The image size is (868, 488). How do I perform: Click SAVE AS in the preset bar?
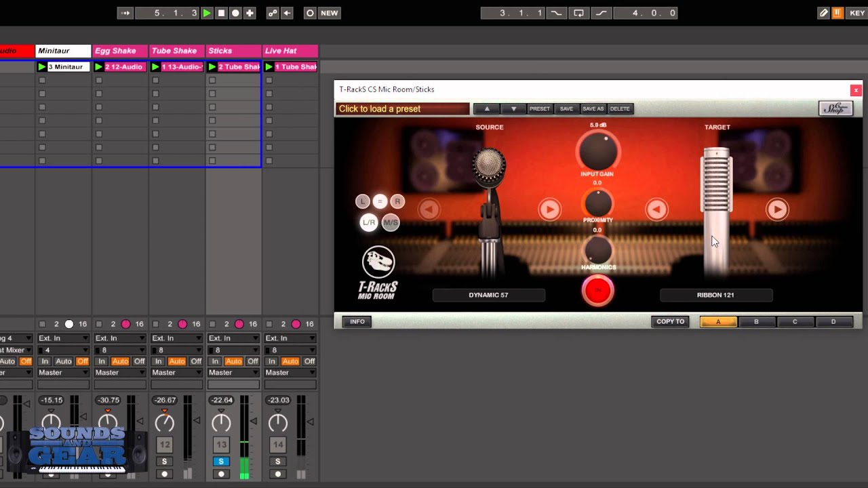tap(593, 108)
